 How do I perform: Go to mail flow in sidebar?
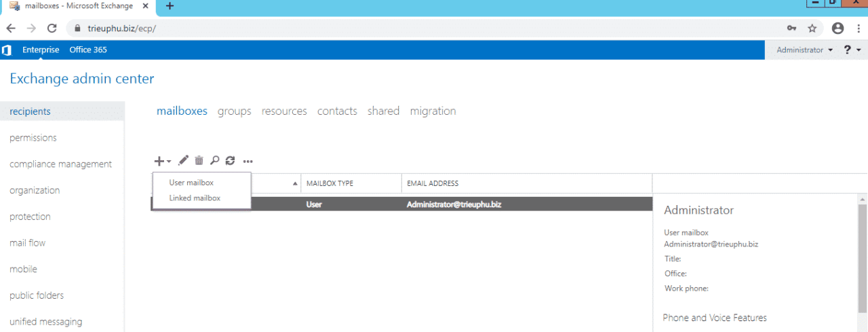(x=28, y=243)
